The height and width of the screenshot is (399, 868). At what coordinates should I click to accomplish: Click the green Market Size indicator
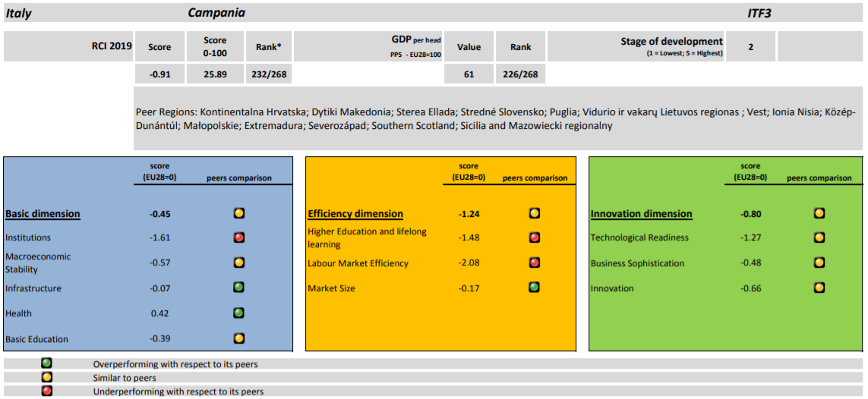[535, 288]
